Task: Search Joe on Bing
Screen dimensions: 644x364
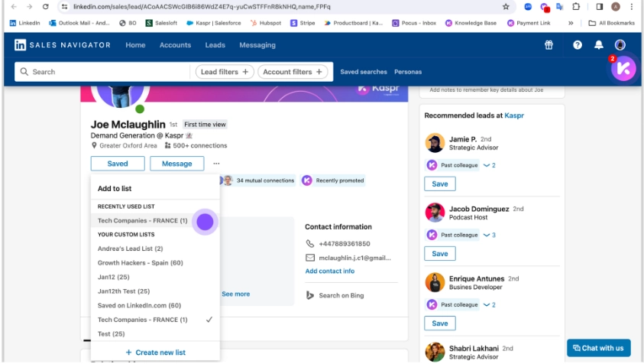Action: point(341,295)
